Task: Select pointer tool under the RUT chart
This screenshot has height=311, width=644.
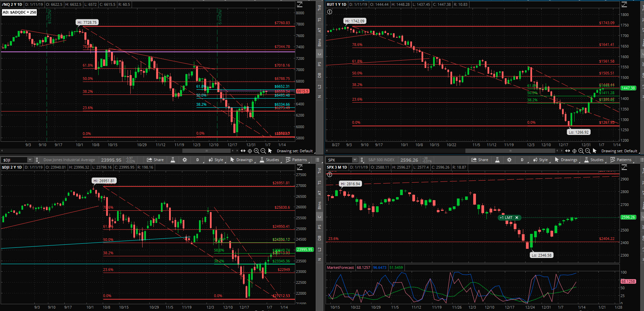Action: pyautogui.click(x=595, y=151)
